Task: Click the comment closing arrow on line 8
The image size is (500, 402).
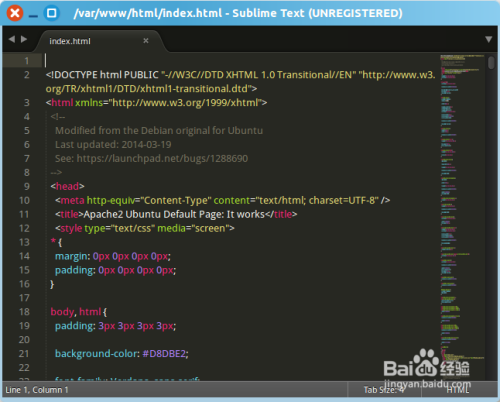Action: click(56, 172)
